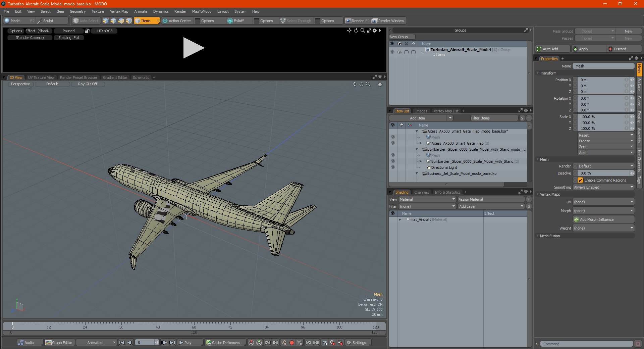Viewport: 644px width, 349px height.
Task: Step to next frame
Action: (x=164, y=343)
